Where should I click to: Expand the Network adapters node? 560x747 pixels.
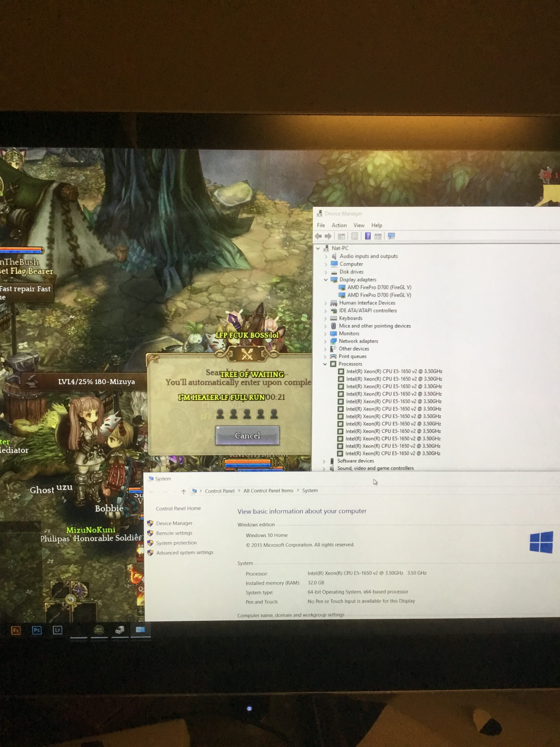[x=325, y=341]
